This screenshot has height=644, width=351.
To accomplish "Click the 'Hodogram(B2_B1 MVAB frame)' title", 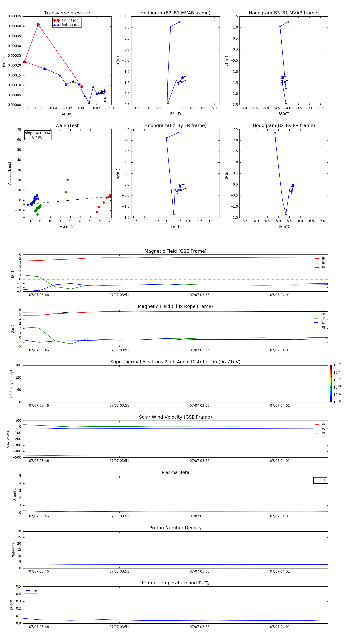I will click(x=175, y=13).
